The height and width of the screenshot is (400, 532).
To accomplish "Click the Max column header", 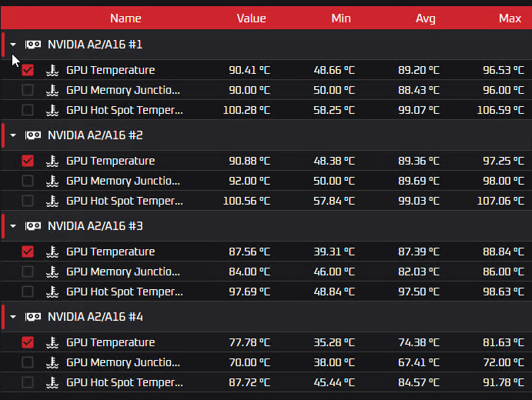I will (x=510, y=18).
